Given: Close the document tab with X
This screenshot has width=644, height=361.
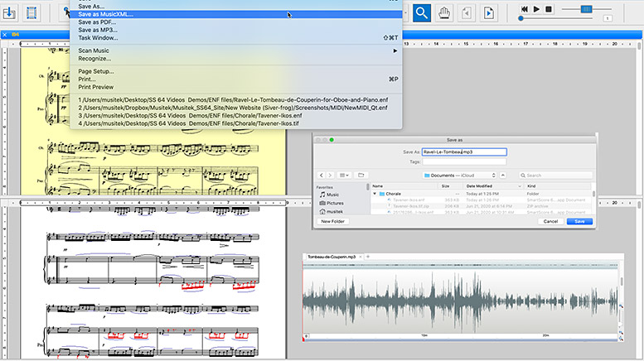Looking at the screenshot, I should pyautogui.click(x=4, y=35).
